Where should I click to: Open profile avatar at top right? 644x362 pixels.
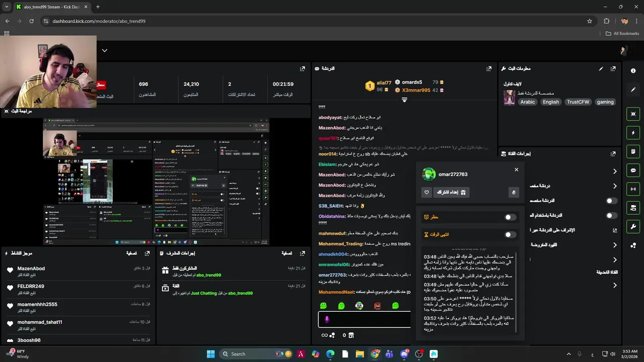click(624, 50)
